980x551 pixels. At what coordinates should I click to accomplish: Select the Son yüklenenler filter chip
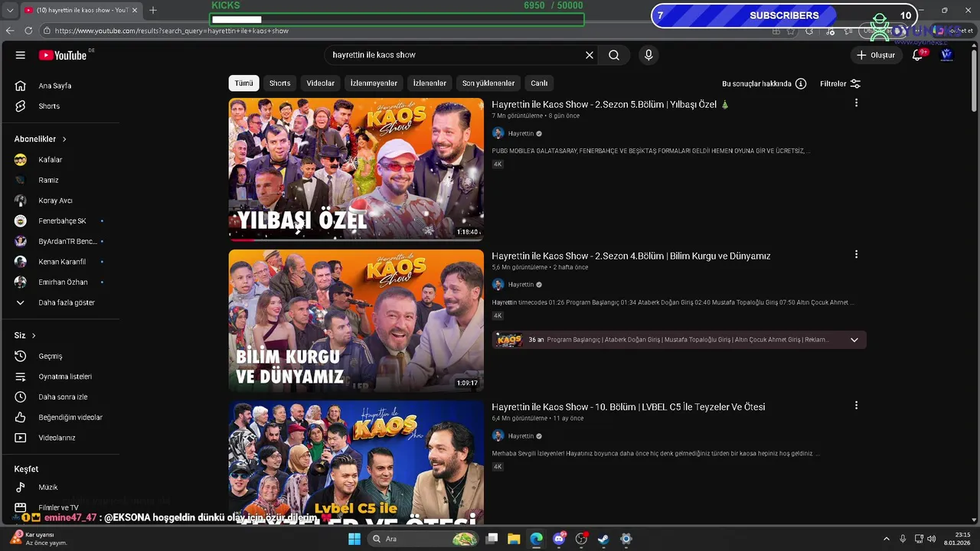pos(488,83)
